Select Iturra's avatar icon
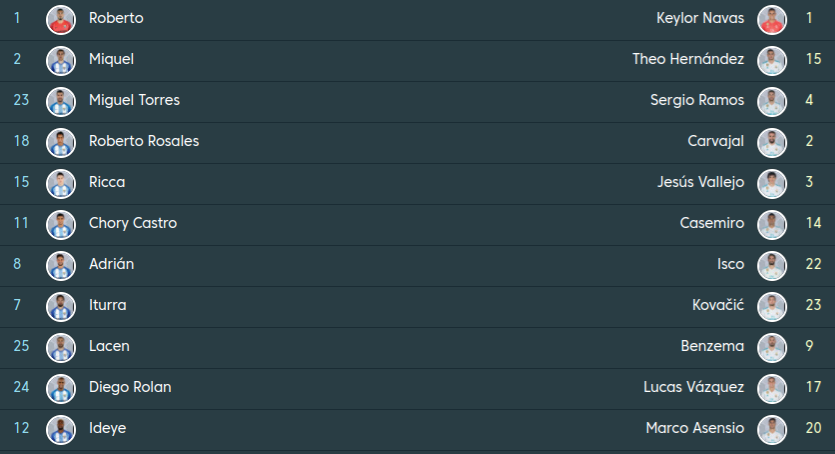835x454 pixels. (x=61, y=306)
